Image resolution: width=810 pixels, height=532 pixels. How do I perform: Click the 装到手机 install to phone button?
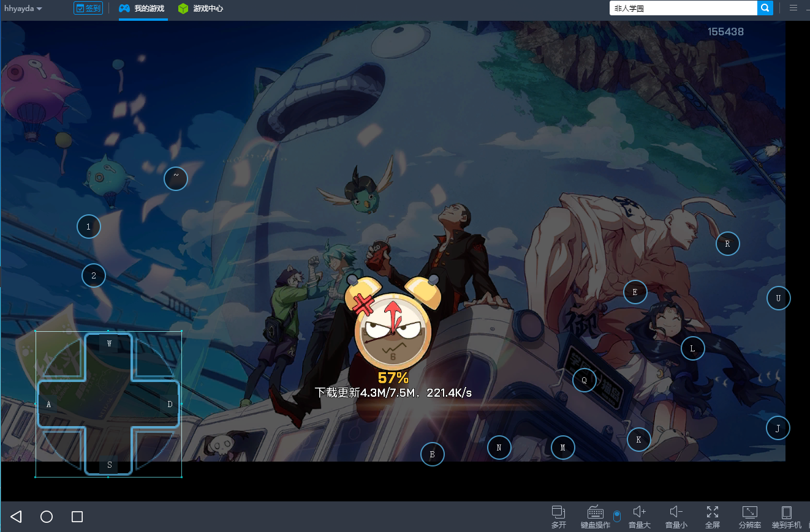coord(787,517)
